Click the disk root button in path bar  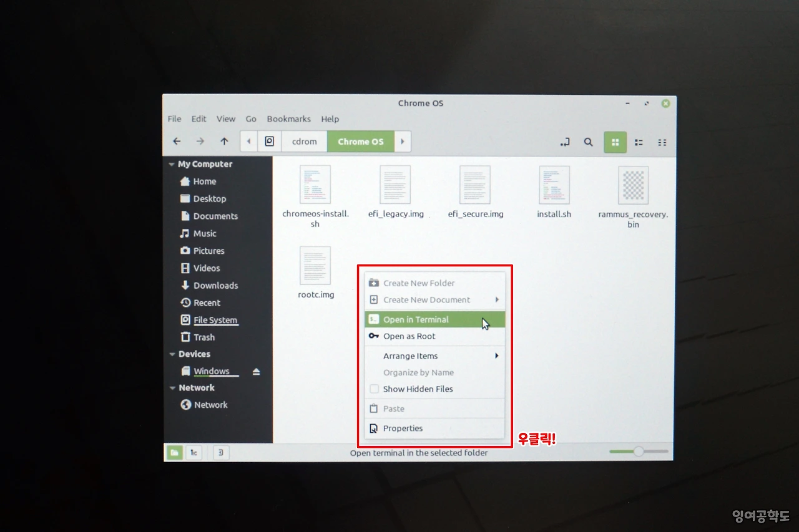point(270,142)
